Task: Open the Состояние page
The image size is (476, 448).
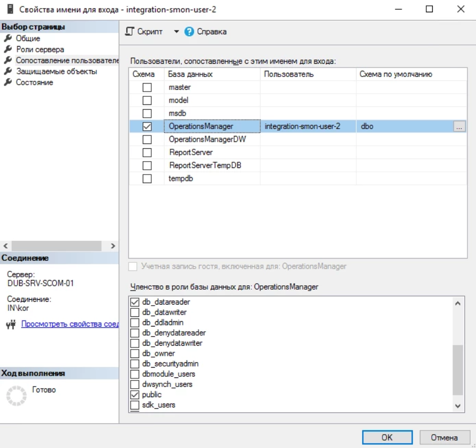Action: coord(34,82)
